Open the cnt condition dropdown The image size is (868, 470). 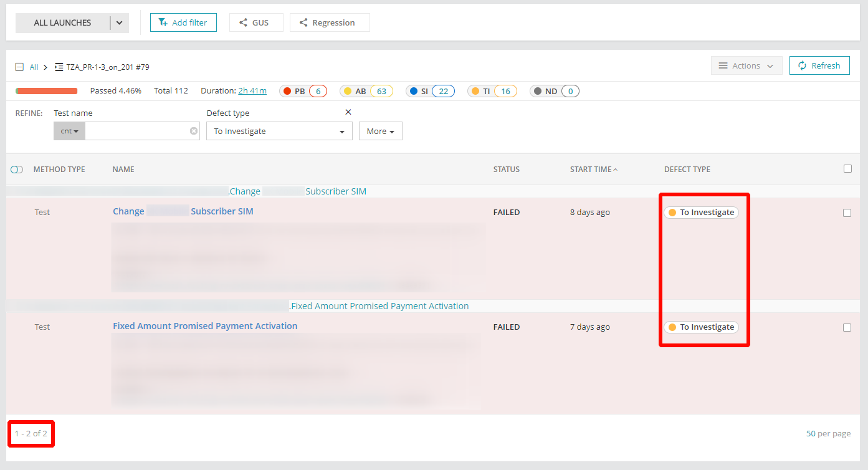point(70,131)
